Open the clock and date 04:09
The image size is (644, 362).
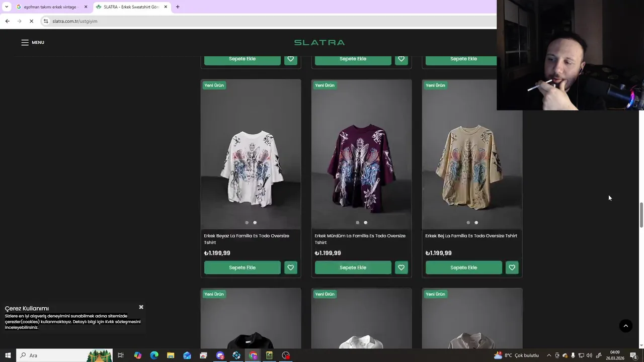615,355
